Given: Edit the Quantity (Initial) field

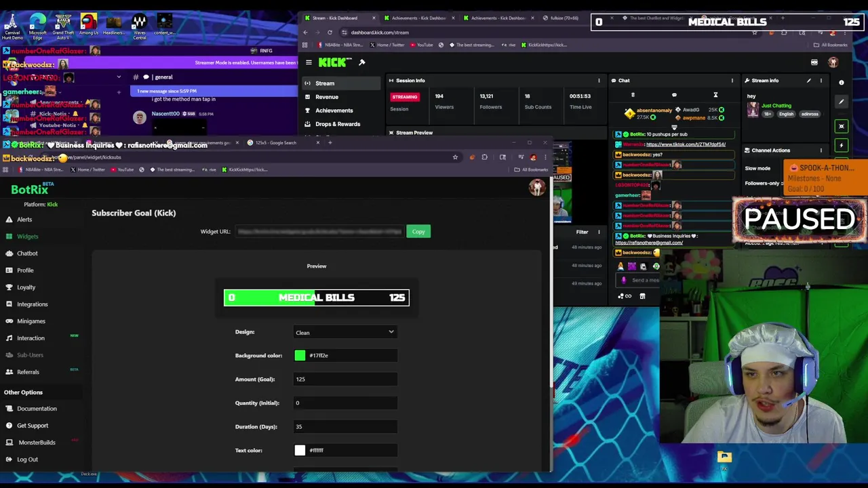Looking at the screenshot, I should tap(344, 403).
